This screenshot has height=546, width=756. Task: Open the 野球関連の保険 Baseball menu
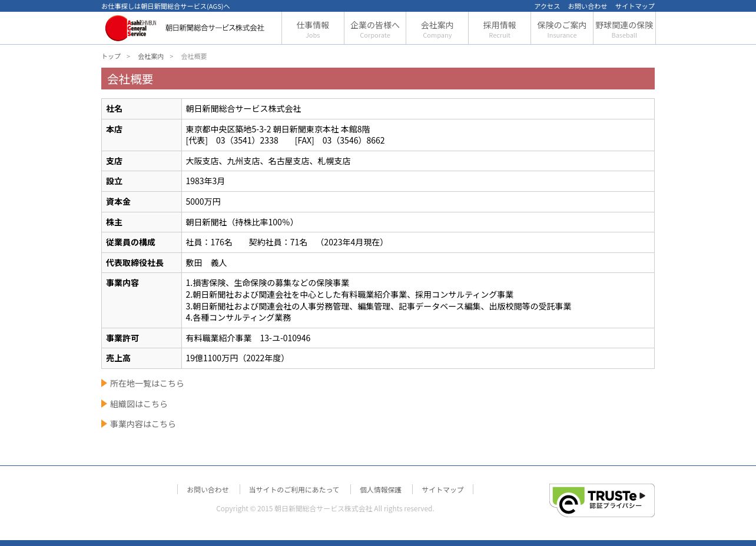point(624,28)
